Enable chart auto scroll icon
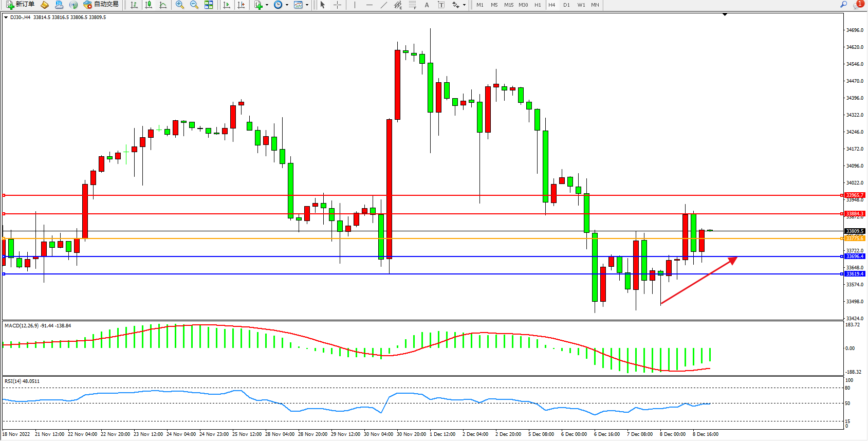Viewport: 868px width, 441px height. point(227,5)
